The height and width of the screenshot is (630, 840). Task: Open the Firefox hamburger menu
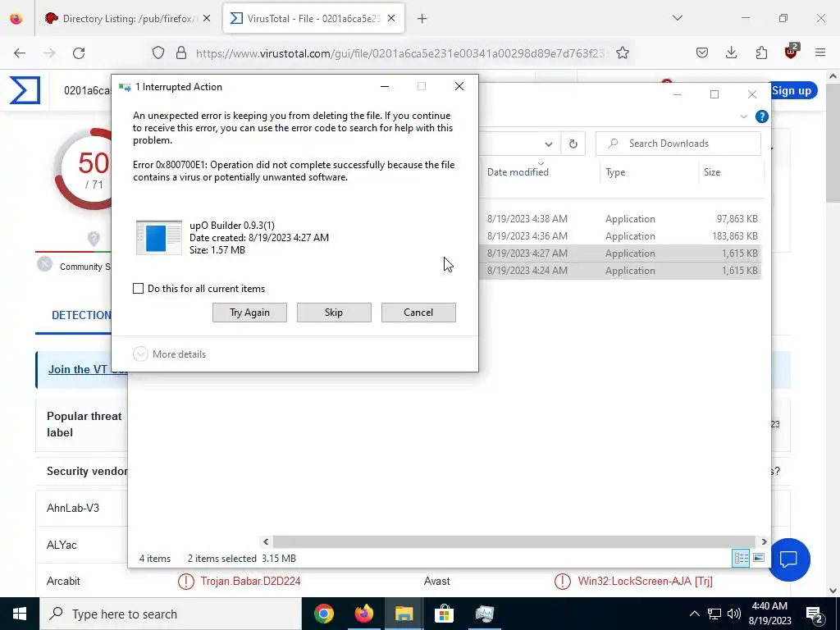(820, 52)
